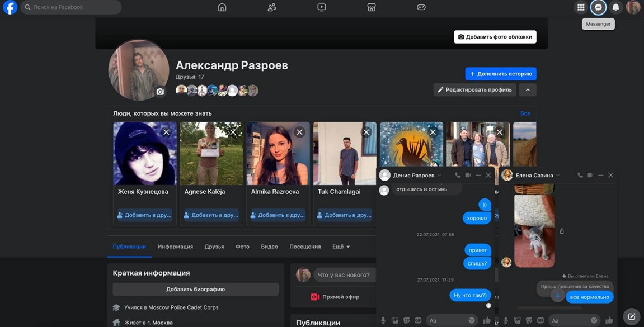Jump to latest message in Елена chat
This screenshot has width=644, height=327.
558,295
